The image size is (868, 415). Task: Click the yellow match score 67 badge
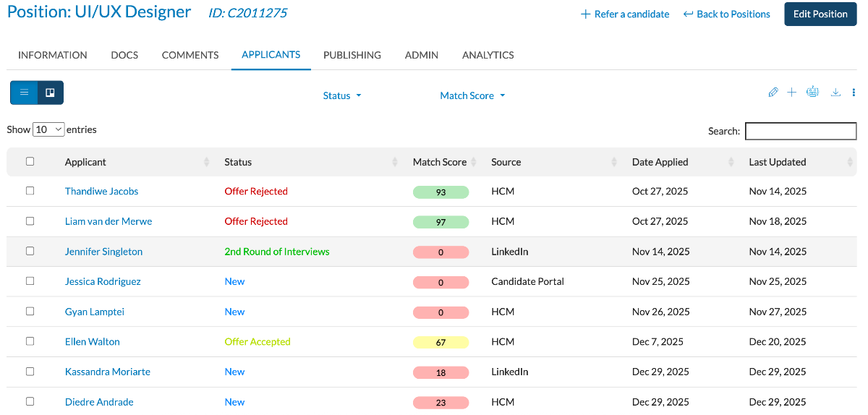click(x=441, y=343)
